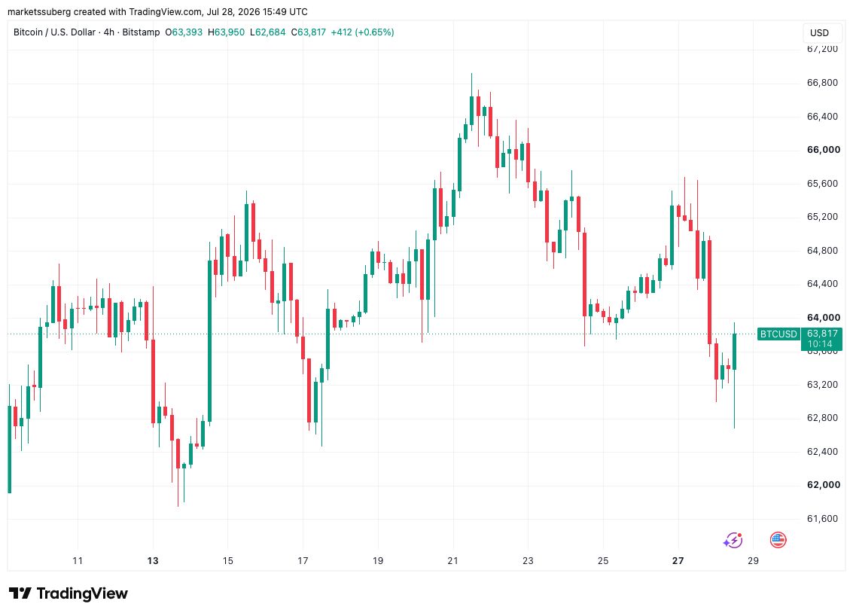The height and width of the screenshot is (616, 853).
Task: Open the USD currency selector
Action: click(x=819, y=32)
